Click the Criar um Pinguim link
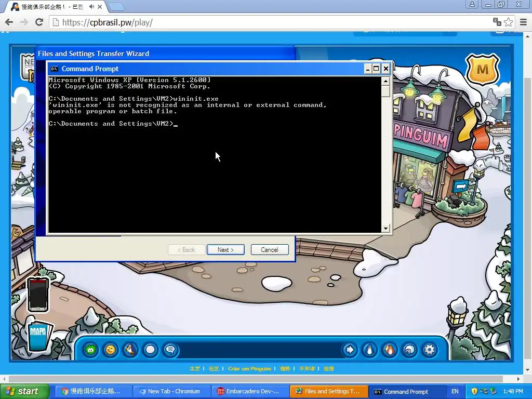 [249, 368]
